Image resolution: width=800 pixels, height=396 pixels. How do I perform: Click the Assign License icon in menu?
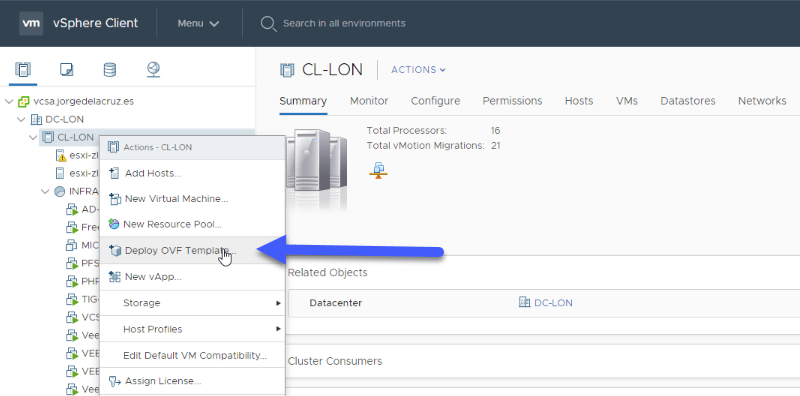click(x=115, y=381)
